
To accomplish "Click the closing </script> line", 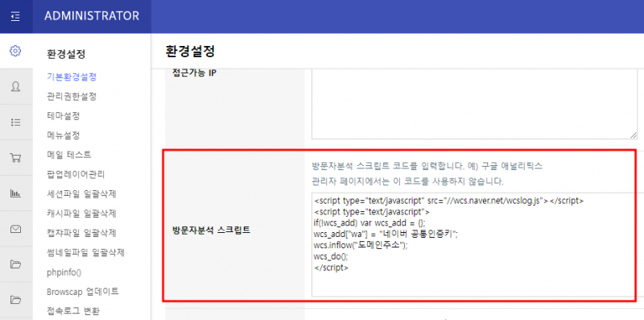I will [x=331, y=268].
